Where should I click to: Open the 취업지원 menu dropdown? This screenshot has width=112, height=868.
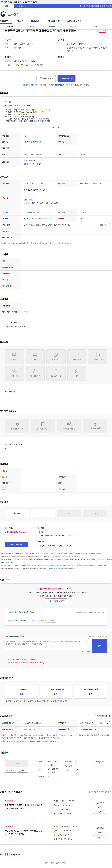pyautogui.click(x=21, y=21)
